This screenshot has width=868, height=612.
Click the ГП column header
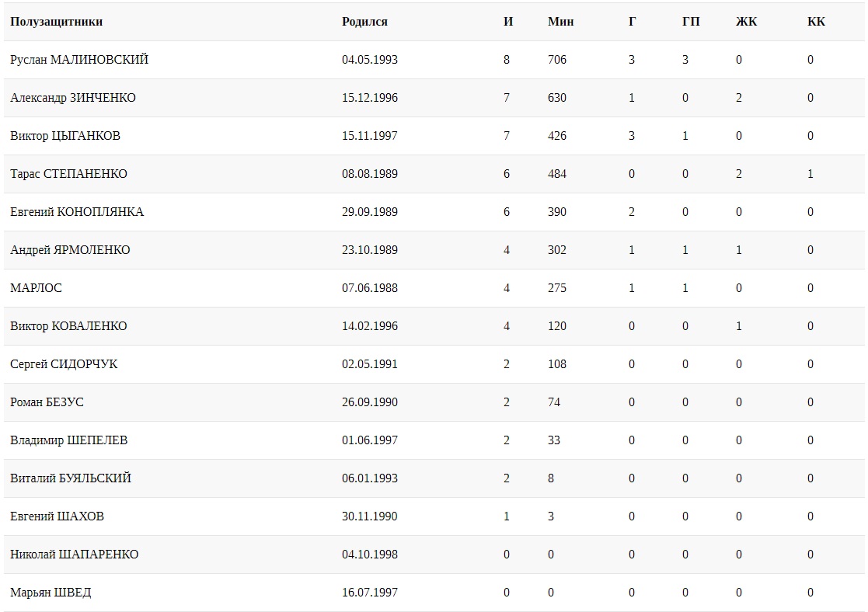691,22
